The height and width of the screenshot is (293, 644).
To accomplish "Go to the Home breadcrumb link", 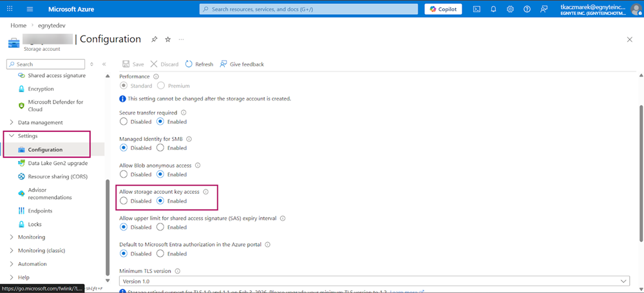I will pos(18,25).
